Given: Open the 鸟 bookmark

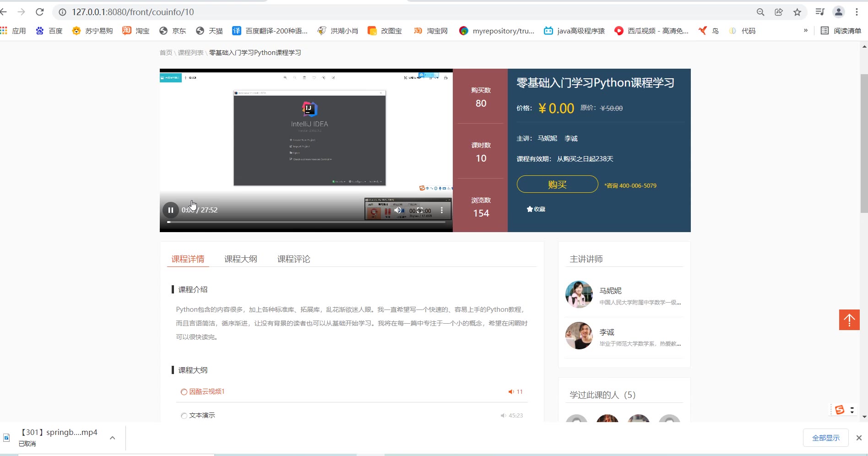Looking at the screenshot, I should click(x=709, y=31).
